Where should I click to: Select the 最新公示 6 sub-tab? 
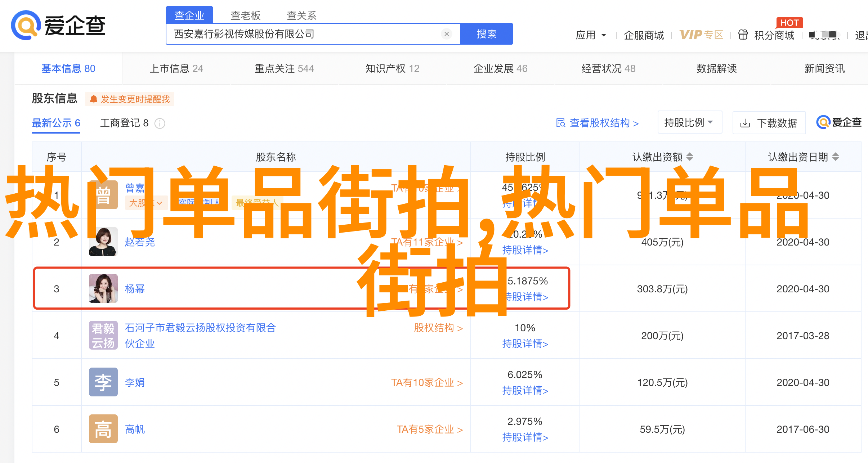56,123
